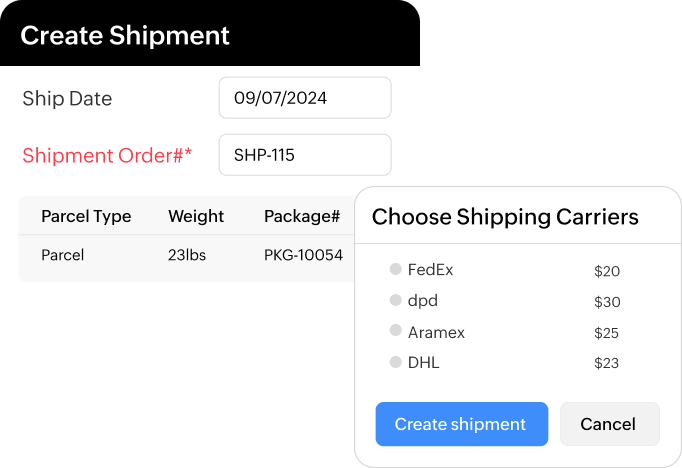Viewport: 682px width, 468px height.
Task: Cancel the shipping carrier dialog
Action: coord(608,424)
